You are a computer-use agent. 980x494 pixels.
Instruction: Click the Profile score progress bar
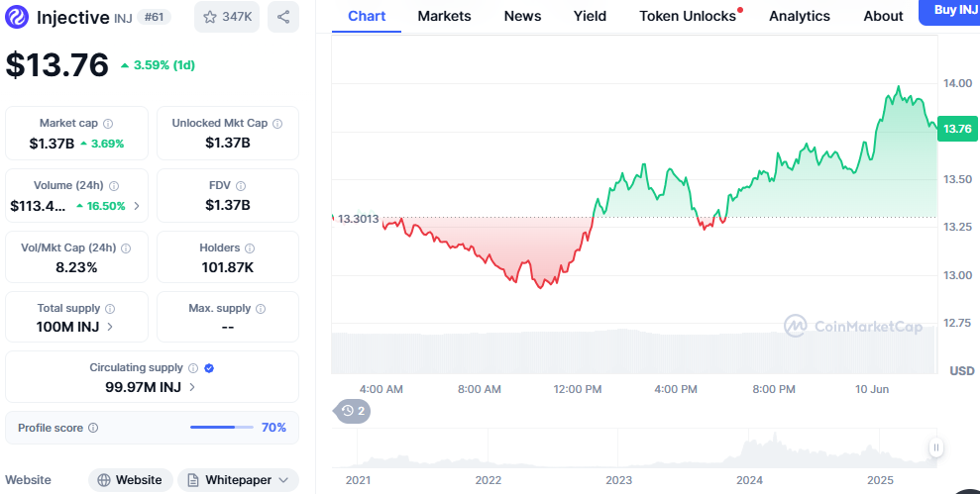[222, 428]
